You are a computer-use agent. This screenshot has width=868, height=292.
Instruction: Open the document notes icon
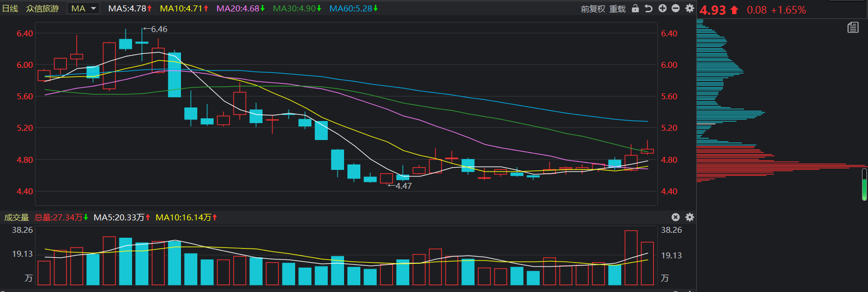point(853,28)
